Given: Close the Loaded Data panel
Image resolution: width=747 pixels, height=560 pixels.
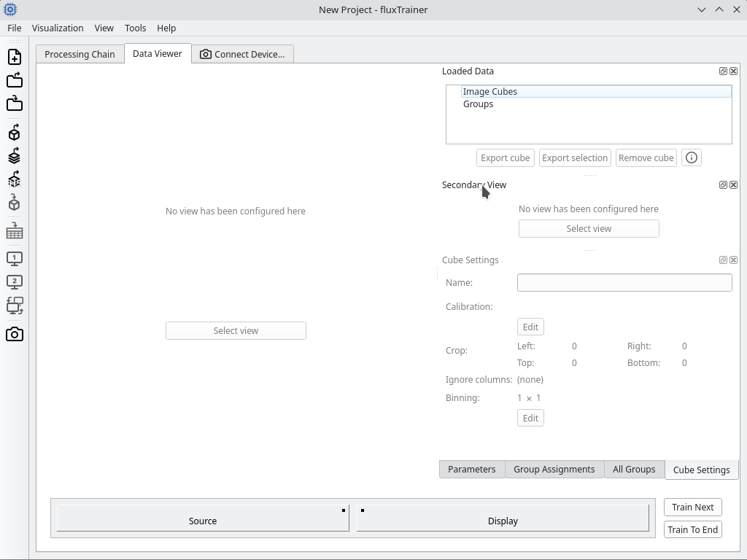Looking at the screenshot, I should (733, 71).
